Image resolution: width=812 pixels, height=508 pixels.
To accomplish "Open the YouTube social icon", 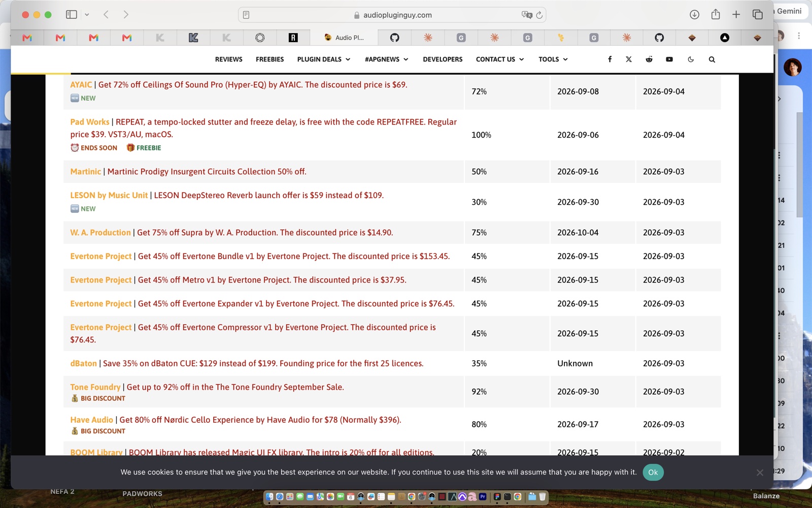I will click(x=669, y=59).
